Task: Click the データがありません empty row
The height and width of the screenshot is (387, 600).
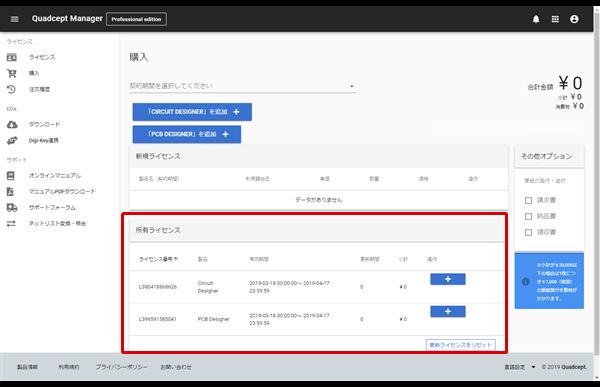Action: point(319,200)
